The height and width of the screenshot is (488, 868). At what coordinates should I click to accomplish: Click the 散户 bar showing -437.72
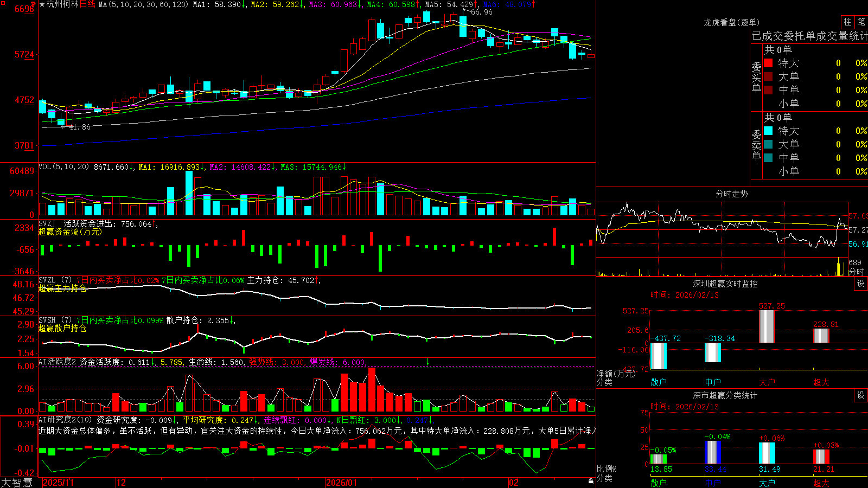659,356
